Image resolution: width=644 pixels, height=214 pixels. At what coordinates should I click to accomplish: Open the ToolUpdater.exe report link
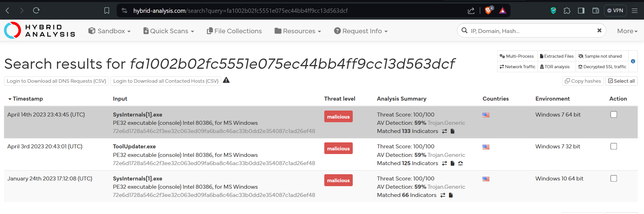134,146
